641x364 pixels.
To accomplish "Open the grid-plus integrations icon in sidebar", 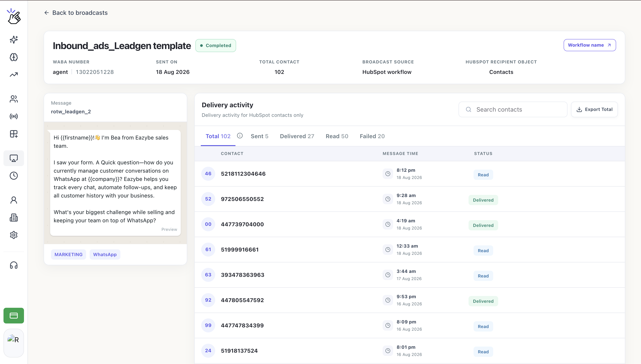I will click(x=14, y=134).
